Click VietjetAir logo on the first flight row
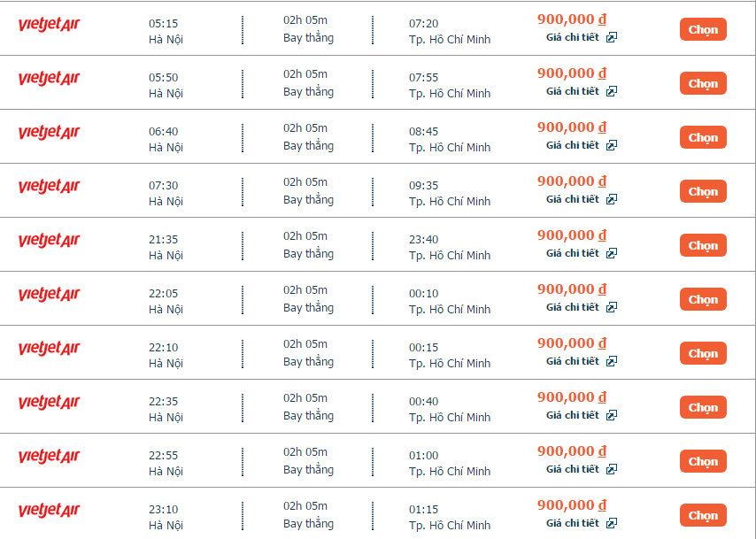The height and width of the screenshot is (539, 756). tap(49, 24)
